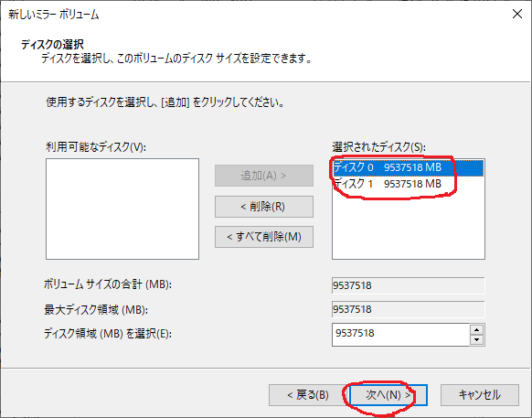Increase disk space with the up spinner arrow
Image resolution: width=532 pixels, height=418 pixels.
tap(477, 329)
